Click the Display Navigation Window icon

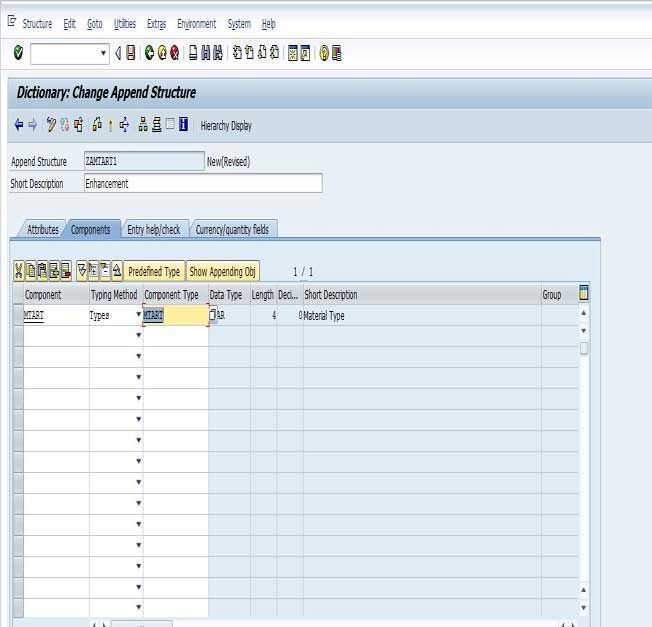coord(156,124)
